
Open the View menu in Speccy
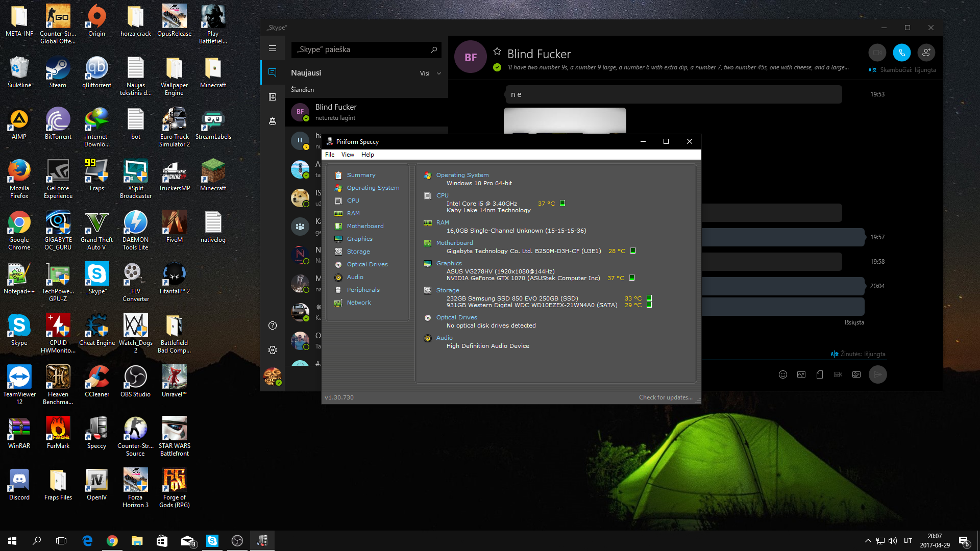pos(348,155)
